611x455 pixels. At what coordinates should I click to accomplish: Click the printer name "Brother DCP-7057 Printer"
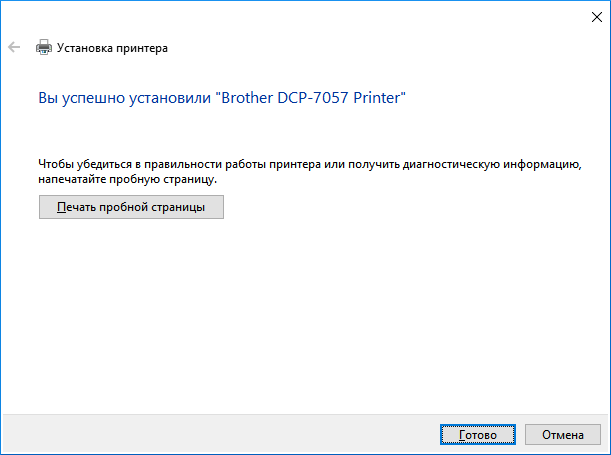313,98
